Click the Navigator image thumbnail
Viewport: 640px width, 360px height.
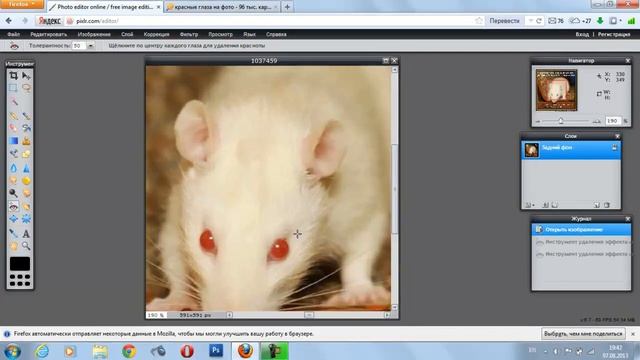click(556, 90)
